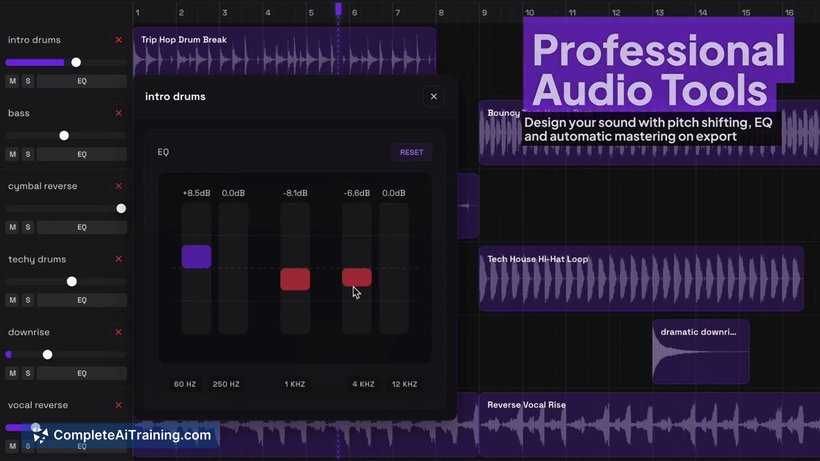The width and height of the screenshot is (820, 461).
Task: Jump to bar 8 on the timeline ruler
Action: [x=441, y=13]
